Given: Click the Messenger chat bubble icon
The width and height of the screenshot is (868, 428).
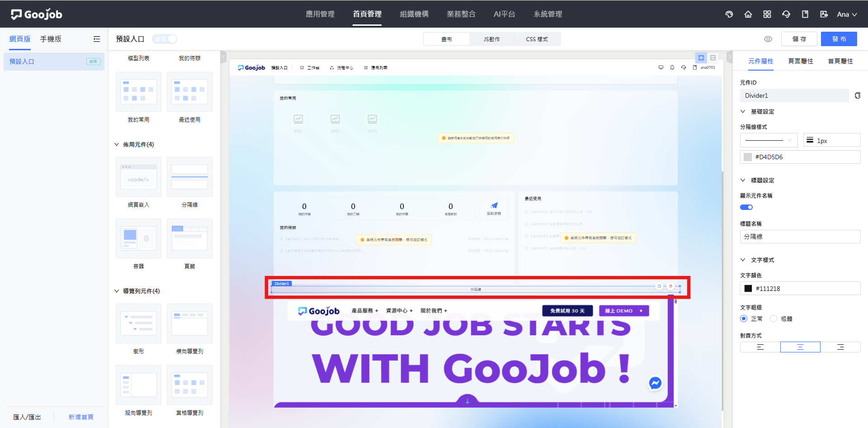Looking at the screenshot, I should click(x=655, y=383).
